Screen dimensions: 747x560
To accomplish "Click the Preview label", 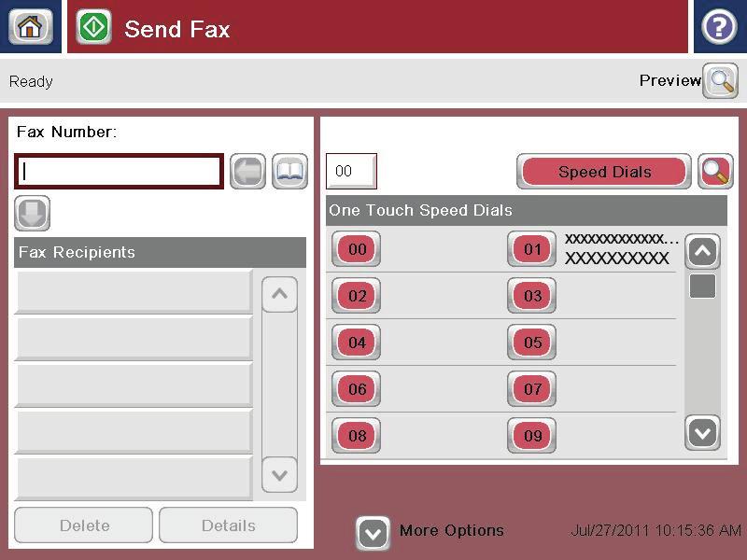I will click(670, 80).
